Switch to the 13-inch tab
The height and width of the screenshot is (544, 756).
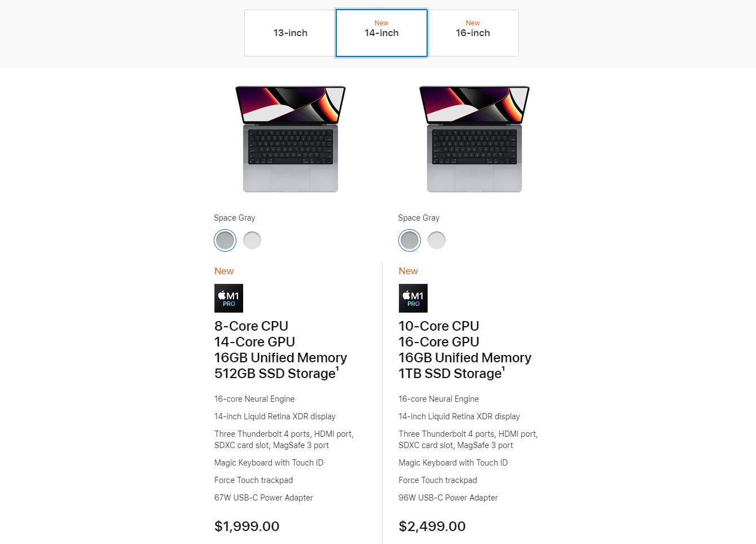[x=290, y=33]
